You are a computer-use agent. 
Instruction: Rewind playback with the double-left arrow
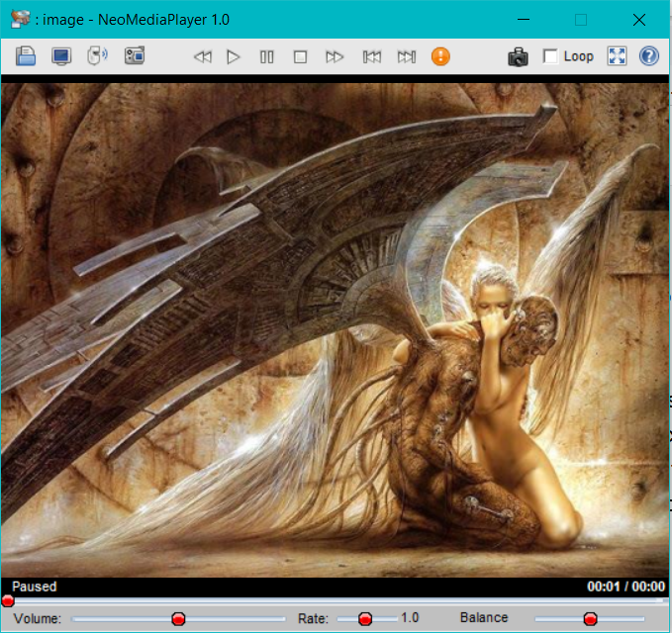coord(203,56)
